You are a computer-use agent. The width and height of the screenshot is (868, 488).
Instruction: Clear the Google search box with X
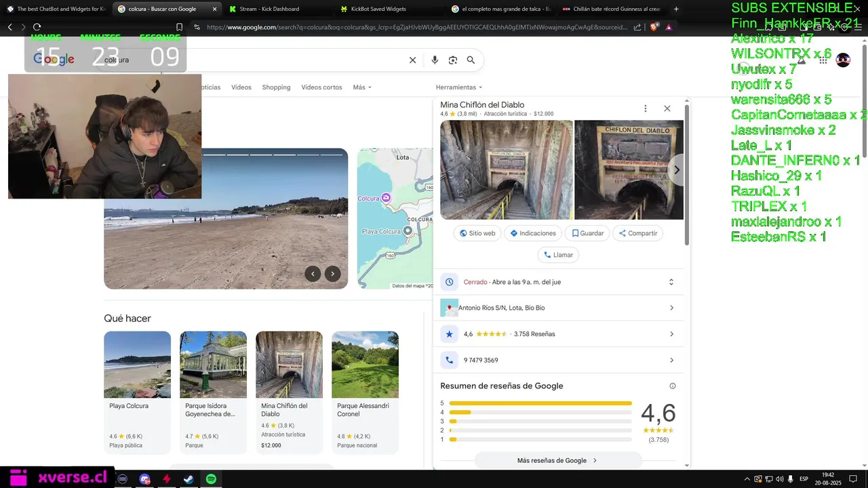412,60
